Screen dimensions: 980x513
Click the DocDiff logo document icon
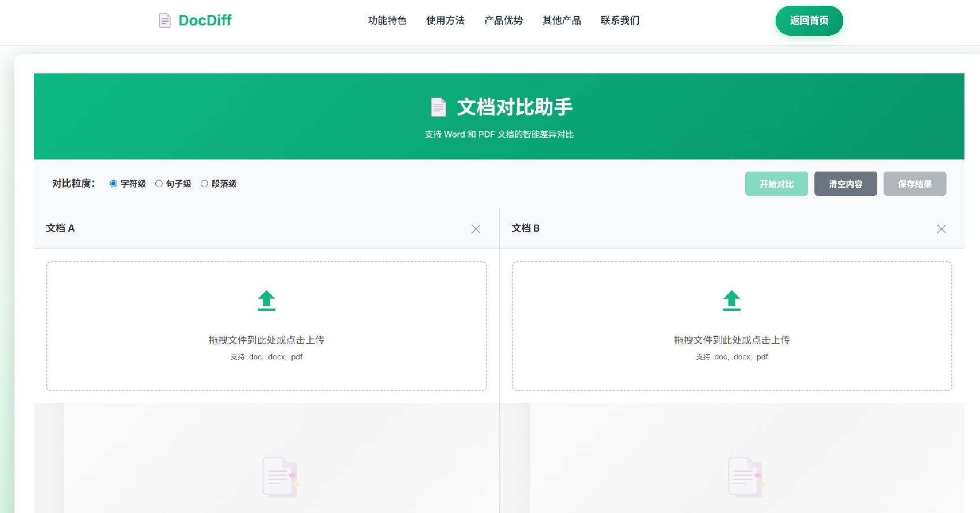coord(165,20)
